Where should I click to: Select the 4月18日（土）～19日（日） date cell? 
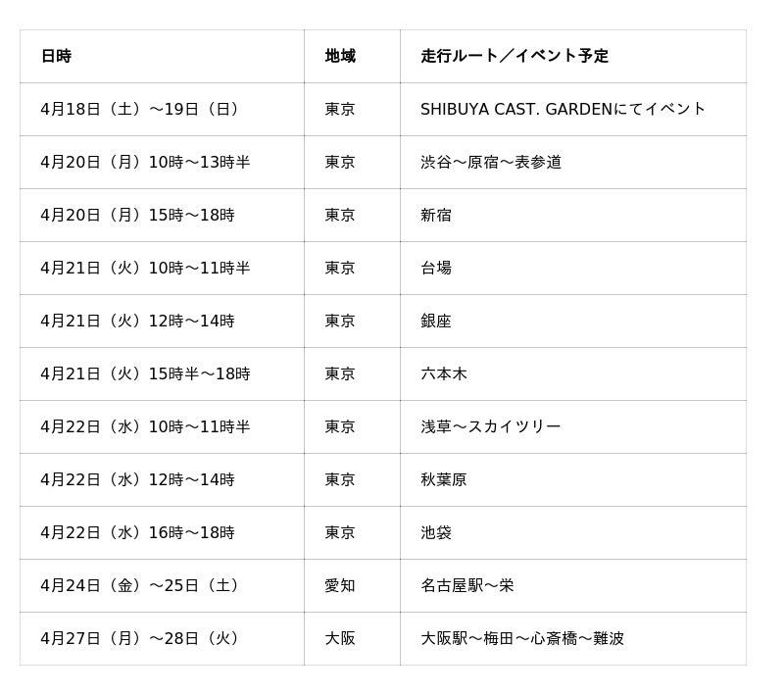tap(141, 110)
